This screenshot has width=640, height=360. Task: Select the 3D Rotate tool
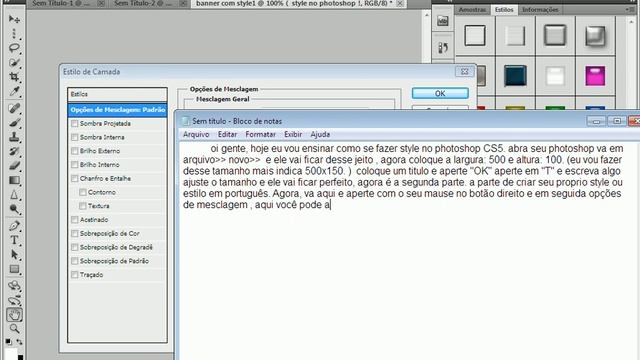click(14, 285)
